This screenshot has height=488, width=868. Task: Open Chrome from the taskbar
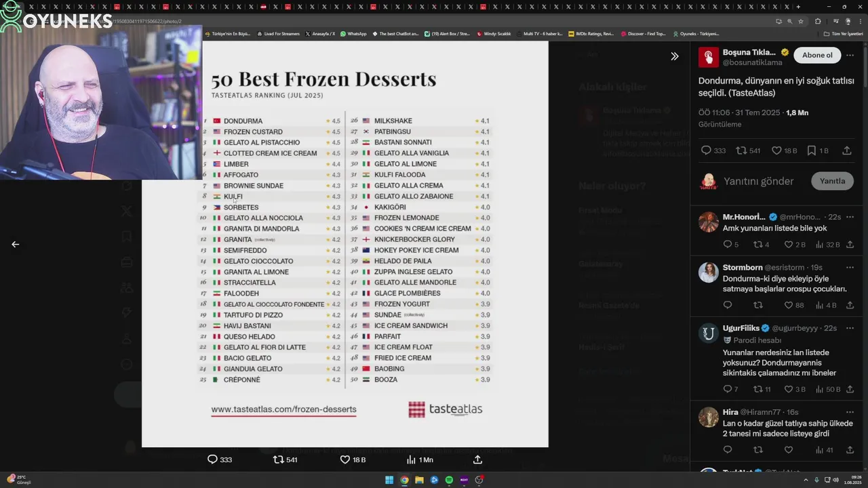click(404, 480)
